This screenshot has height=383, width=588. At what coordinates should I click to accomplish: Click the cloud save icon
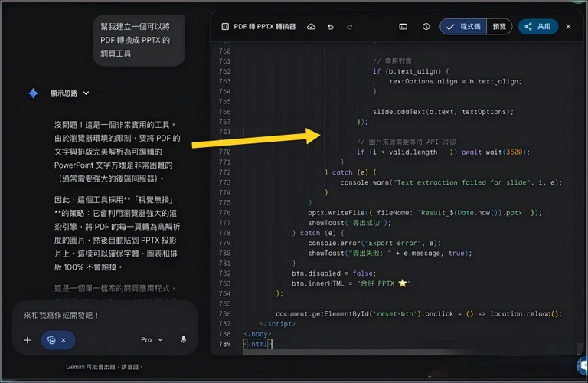[312, 27]
